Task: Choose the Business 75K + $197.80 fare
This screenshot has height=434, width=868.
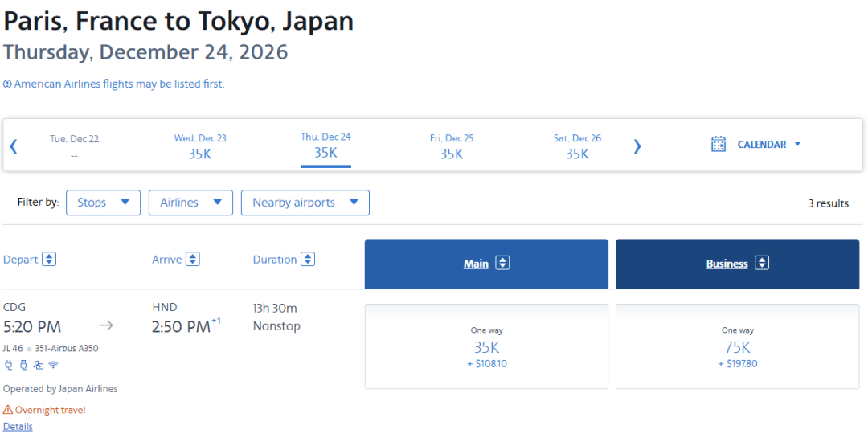Action: click(737, 346)
